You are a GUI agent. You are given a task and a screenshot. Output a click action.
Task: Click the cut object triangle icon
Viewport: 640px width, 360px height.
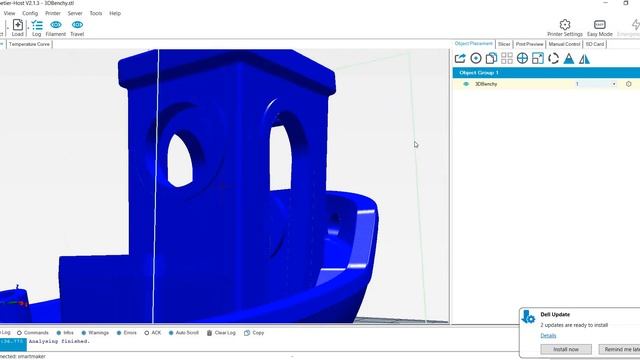pyautogui.click(x=569, y=58)
